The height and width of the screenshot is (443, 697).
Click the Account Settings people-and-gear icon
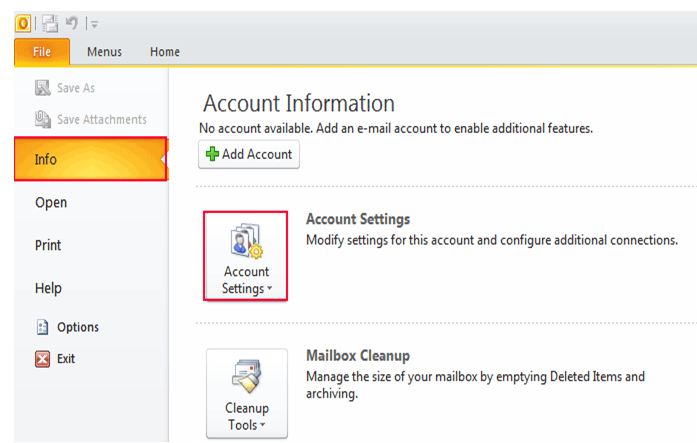pyautogui.click(x=247, y=241)
